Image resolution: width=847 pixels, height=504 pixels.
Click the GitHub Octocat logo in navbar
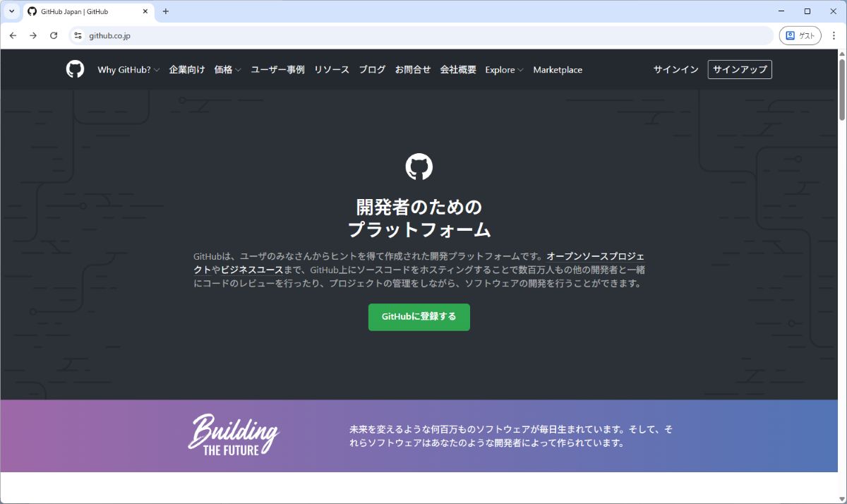pos(75,69)
